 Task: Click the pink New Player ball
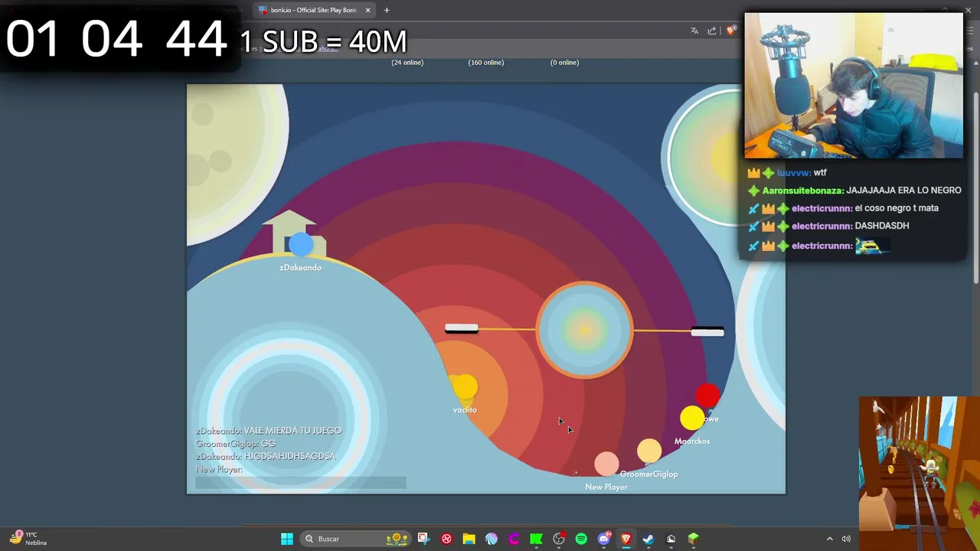click(606, 464)
